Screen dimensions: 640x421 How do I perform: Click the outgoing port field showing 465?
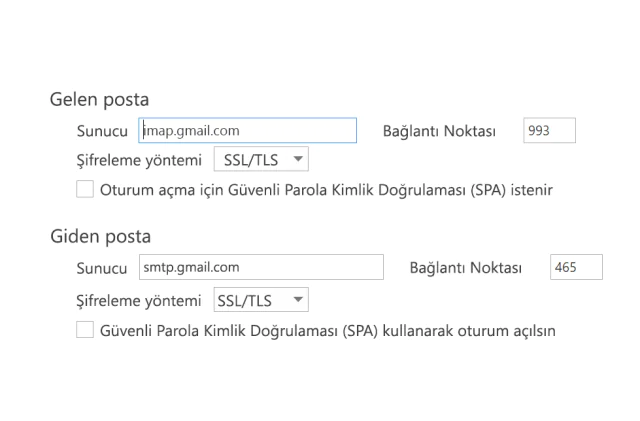pyautogui.click(x=576, y=267)
